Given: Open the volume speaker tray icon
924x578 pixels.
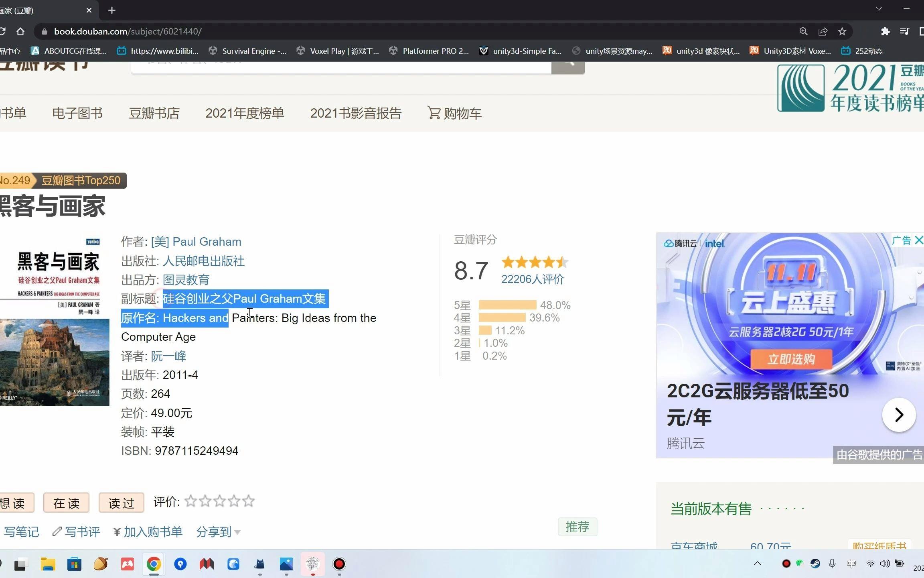Looking at the screenshot, I should tap(884, 564).
